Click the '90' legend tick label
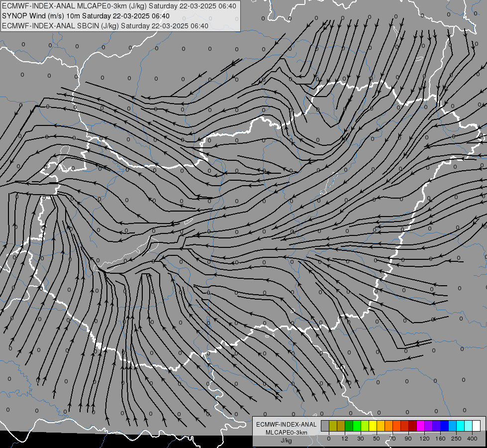The height and width of the screenshot is (448, 487). pos(408,439)
